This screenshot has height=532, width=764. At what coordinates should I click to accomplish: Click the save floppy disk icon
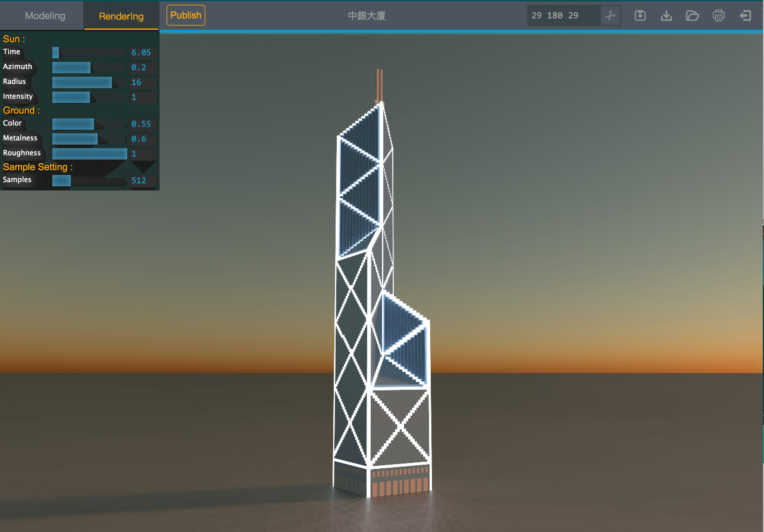click(x=640, y=15)
